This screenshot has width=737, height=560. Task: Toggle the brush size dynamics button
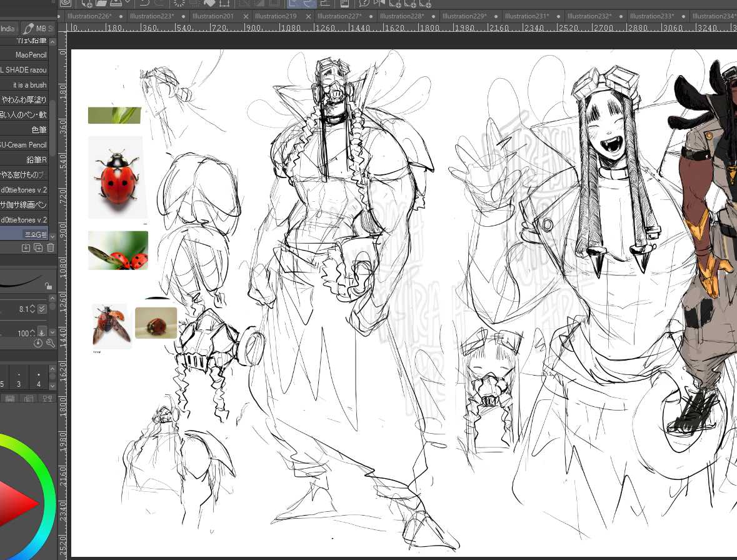point(42,309)
